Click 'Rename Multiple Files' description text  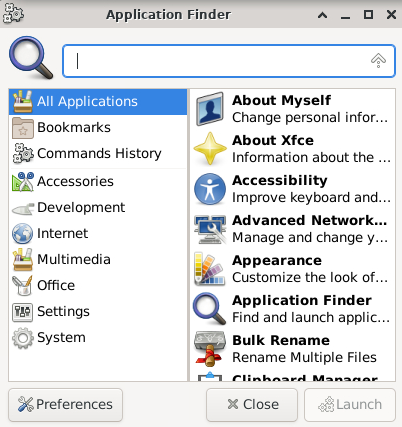pyautogui.click(x=304, y=357)
